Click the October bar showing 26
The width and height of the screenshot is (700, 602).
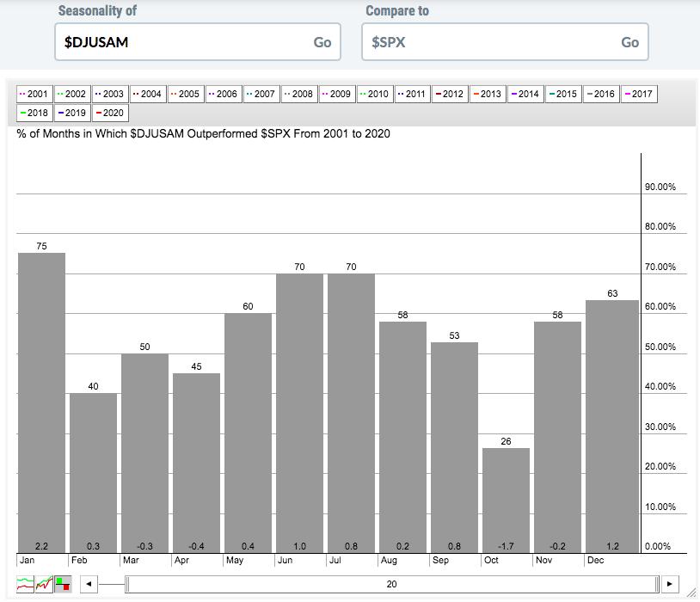pyautogui.click(x=506, y=501)
